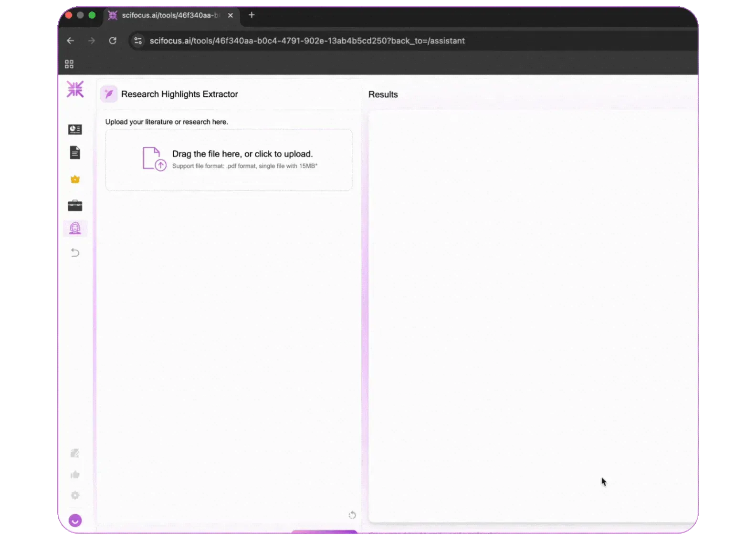Viewport: 756px width, 540px height.
Task: Click the back arrow icon in the sidebar
Action: point(75,252)
